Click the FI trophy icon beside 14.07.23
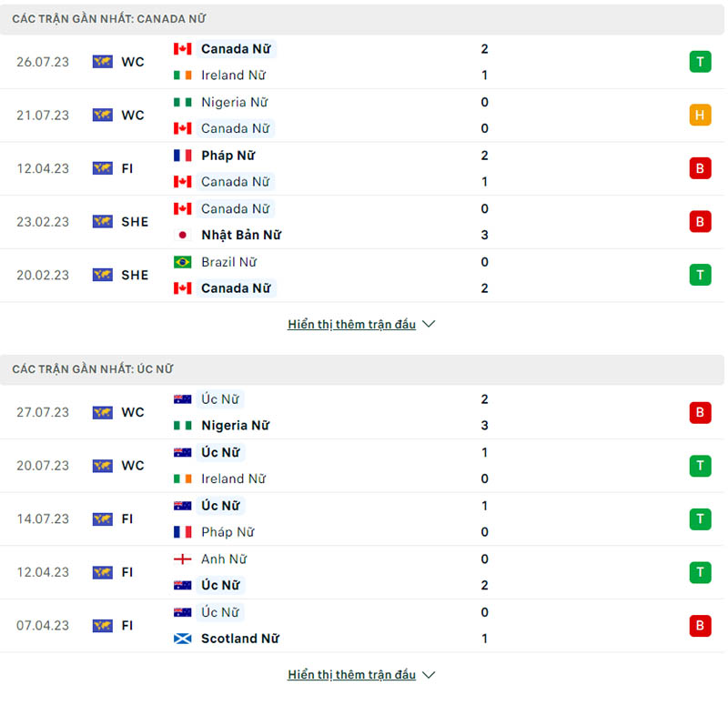Image resolution: width=728 pixels, height=705 pixels. (x=102, y=519)
